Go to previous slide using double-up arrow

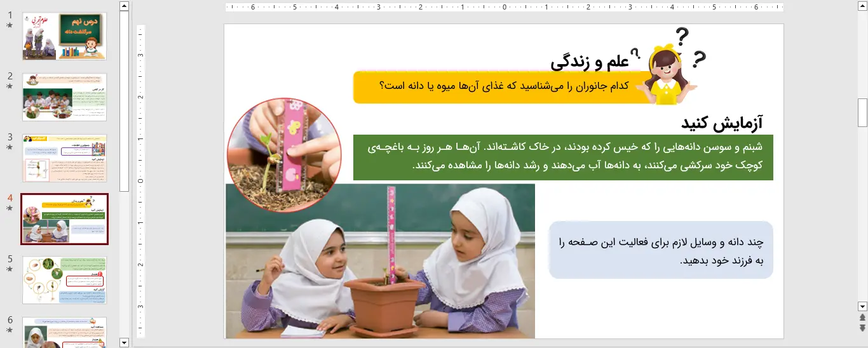point(862,318)
